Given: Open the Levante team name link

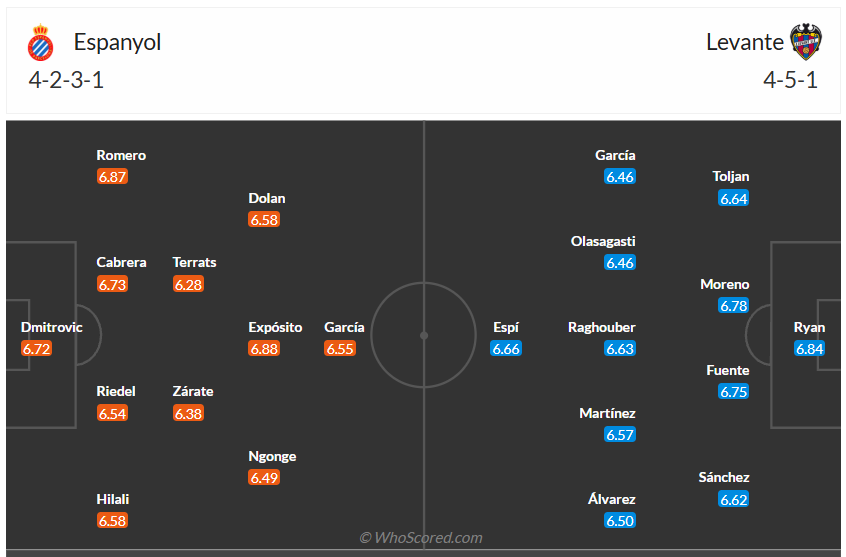Looking at the screenshot, I should (x=744, y=42).
